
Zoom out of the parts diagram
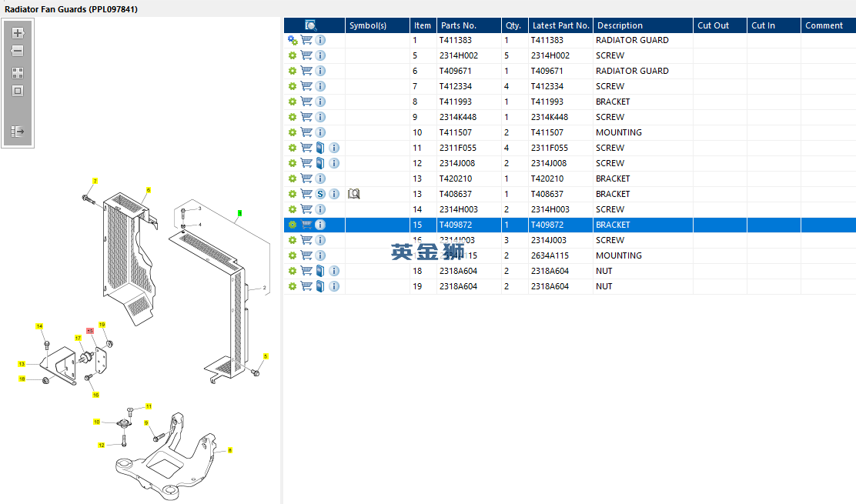pyautogui.click(x=18, y=51)
